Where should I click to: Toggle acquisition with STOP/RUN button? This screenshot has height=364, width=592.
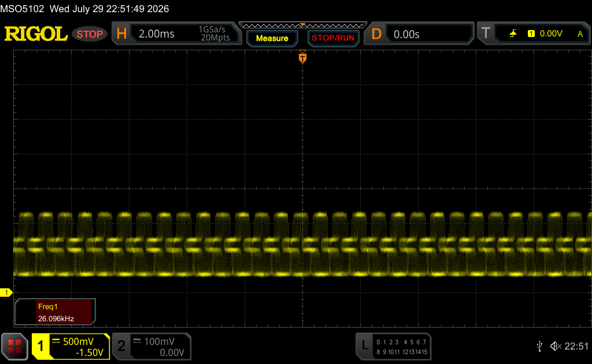tap(333, 38)
